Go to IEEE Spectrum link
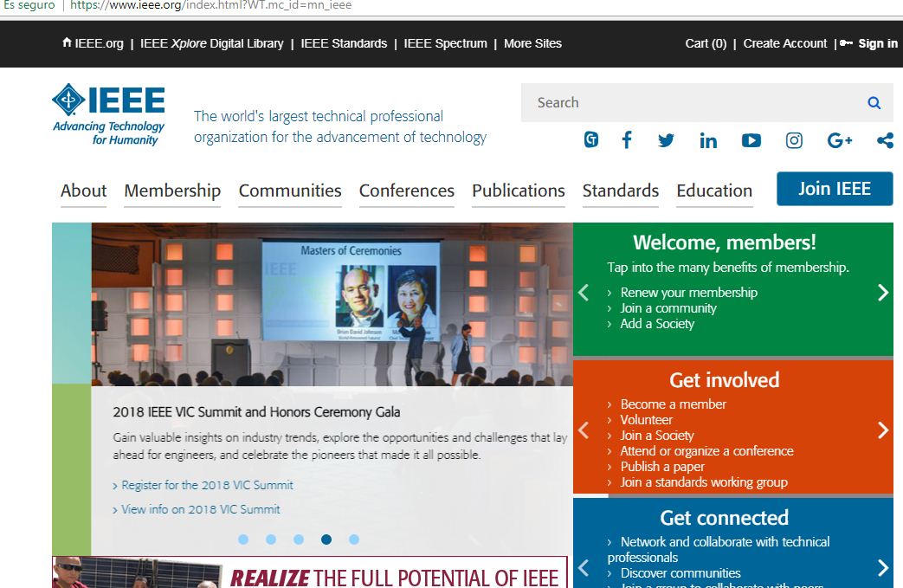This screenshot has width=903, height=588. pos(445,43)
